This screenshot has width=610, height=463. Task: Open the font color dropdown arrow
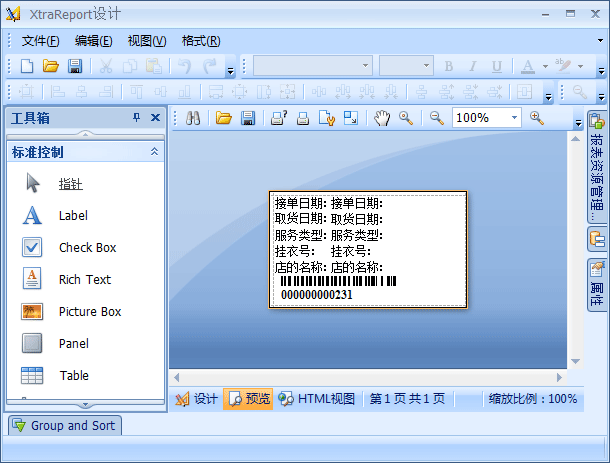[x=545, y=66]
